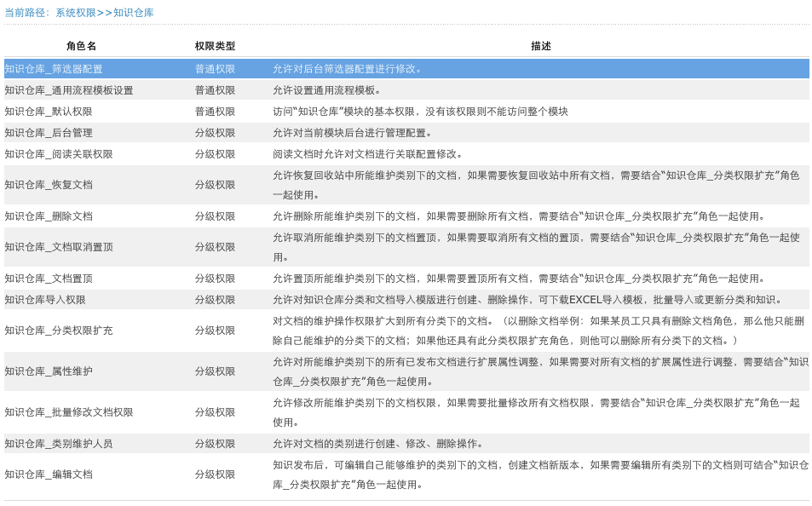The image size is (812, 506).
Task: Select the 知识仓库_默认权限 role
Action: click(x=49, y=112)
